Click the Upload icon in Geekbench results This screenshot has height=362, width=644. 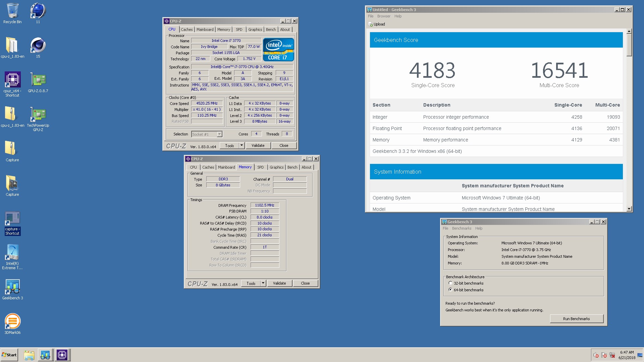370,24
